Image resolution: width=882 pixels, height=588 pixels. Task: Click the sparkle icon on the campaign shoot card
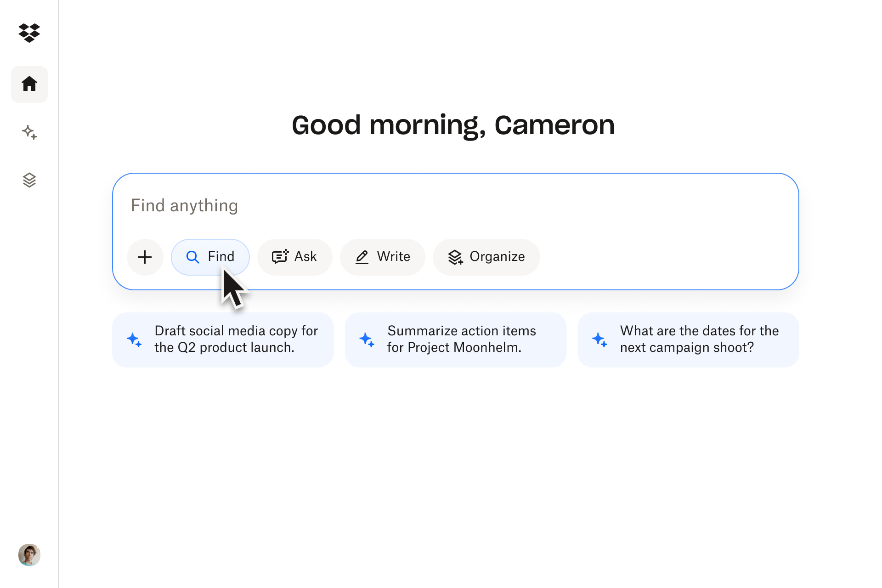coord(599,339)
